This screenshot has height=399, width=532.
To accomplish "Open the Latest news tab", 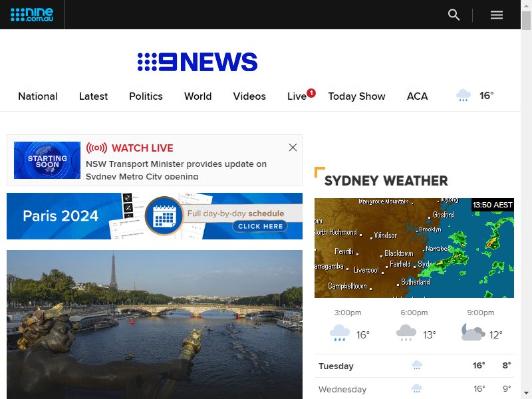I will tap(93, 96).
